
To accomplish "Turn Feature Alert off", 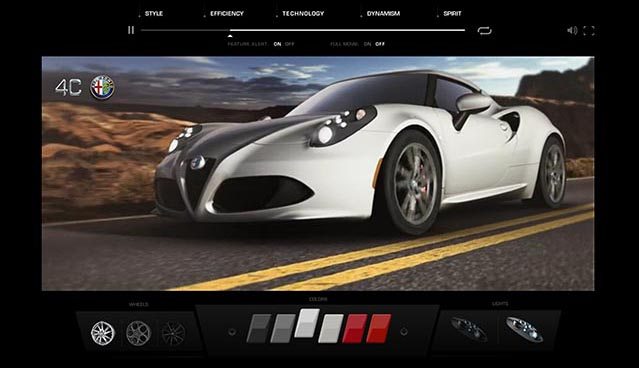I will [290, 44].
